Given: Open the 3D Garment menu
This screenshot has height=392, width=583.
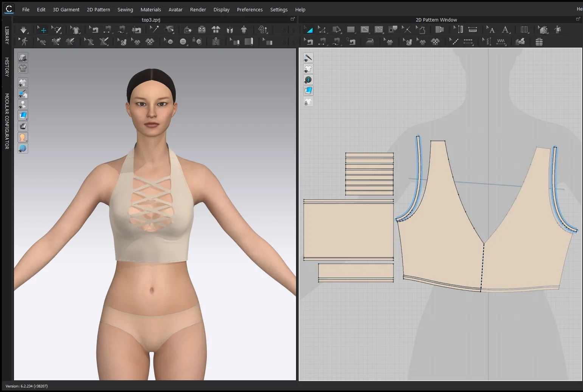Looking at the screenshot, I should [66, 9].
